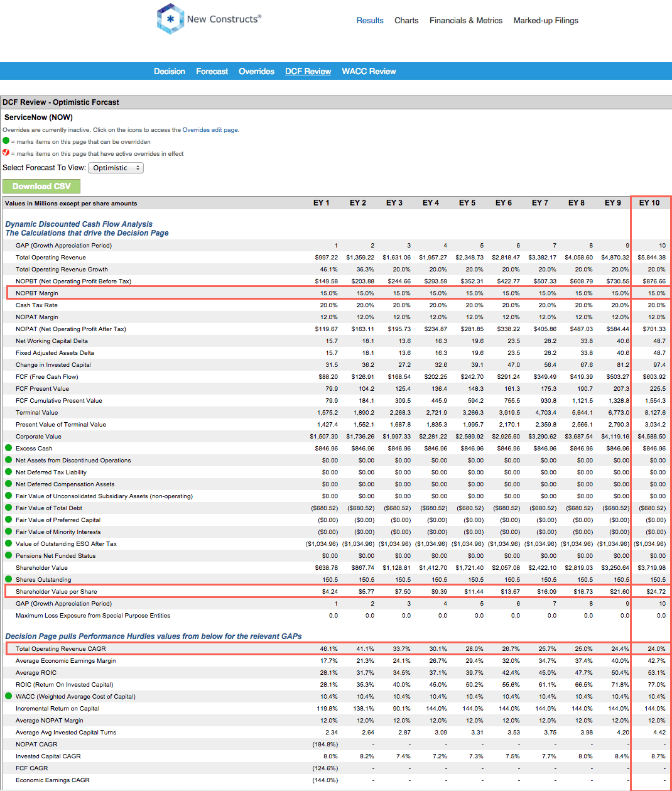Image resolution: width=672 pixels, height=791 pixels.
Task: Open the Results tab
Action: pyautogui.click(x=370, y=20)
